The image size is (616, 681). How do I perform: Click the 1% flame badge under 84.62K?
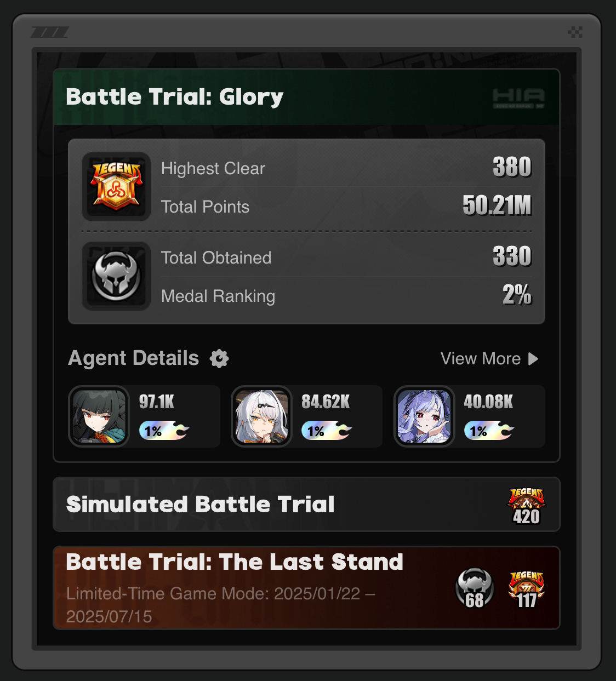327,431
